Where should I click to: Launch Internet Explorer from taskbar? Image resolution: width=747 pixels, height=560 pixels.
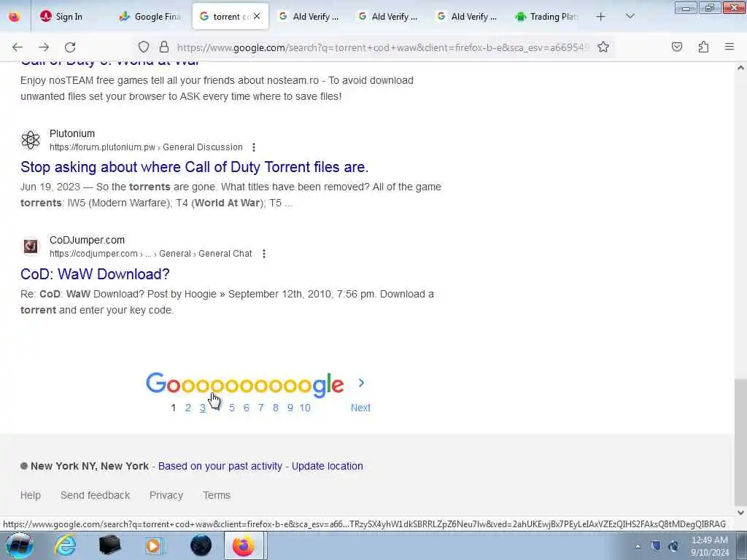(x=65, y=545)
